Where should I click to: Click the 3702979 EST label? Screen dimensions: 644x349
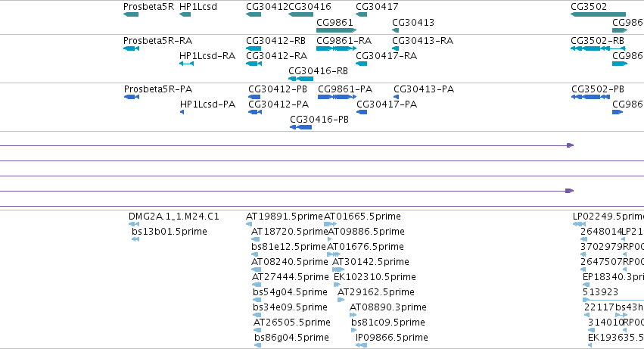(601, 247)
